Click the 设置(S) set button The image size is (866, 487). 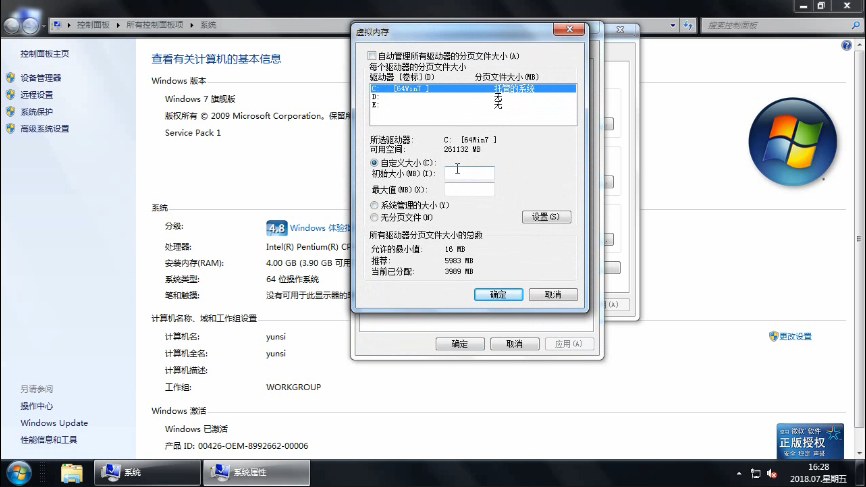(x=546, y=217)
